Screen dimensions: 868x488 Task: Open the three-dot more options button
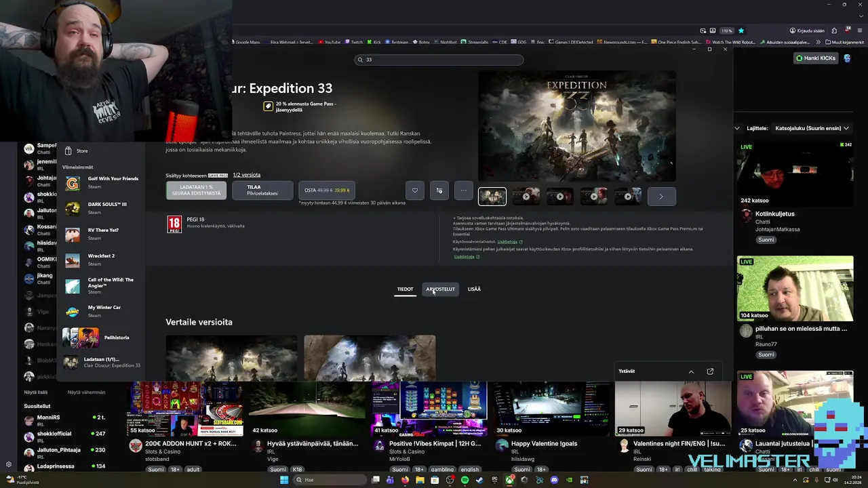pos(464,190)
